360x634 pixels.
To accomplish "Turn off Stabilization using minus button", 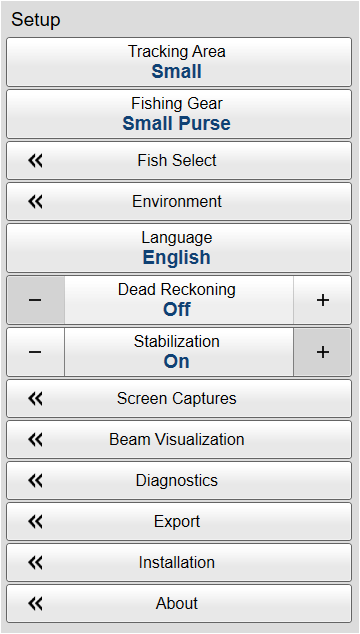I will [36, 352].
